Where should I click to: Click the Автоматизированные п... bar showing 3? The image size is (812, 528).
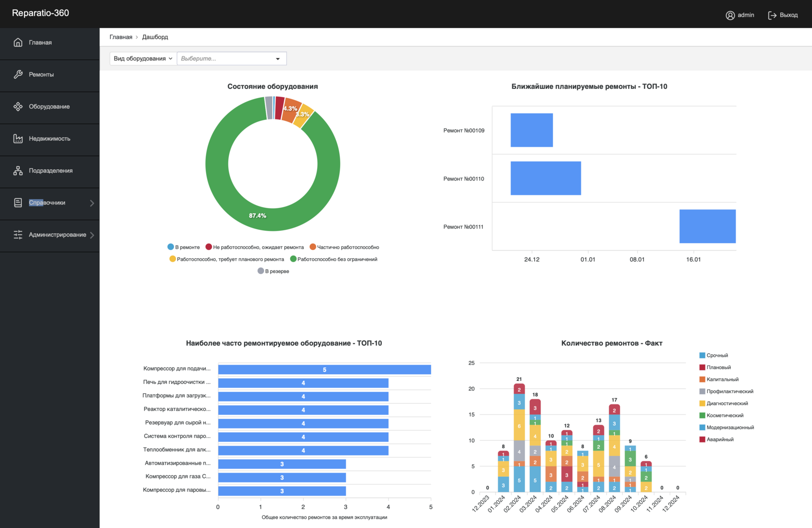click(x=282, y=464)
